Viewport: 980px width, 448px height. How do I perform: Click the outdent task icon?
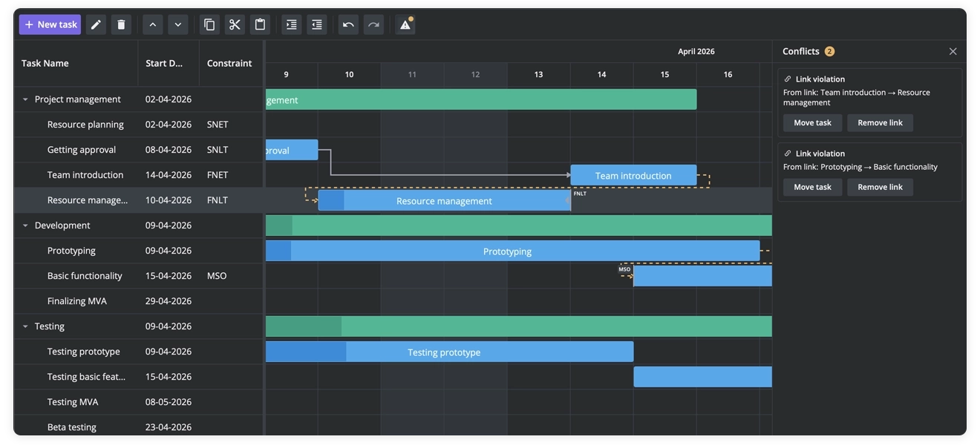[x=317, y=24]
